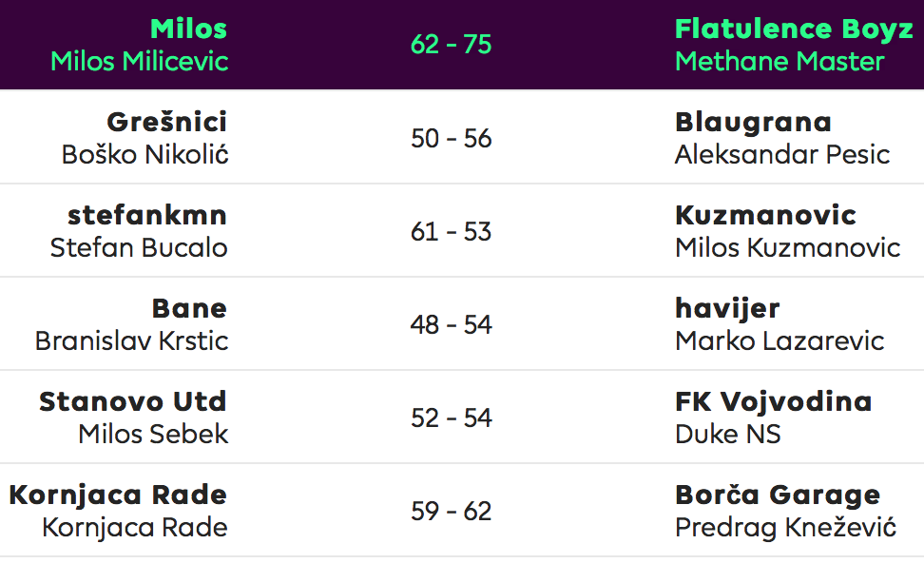Open the Stanovo Utd team
The height and width of the screenshot is (563, 924).
pyautogui.click(x=132, y=401)
